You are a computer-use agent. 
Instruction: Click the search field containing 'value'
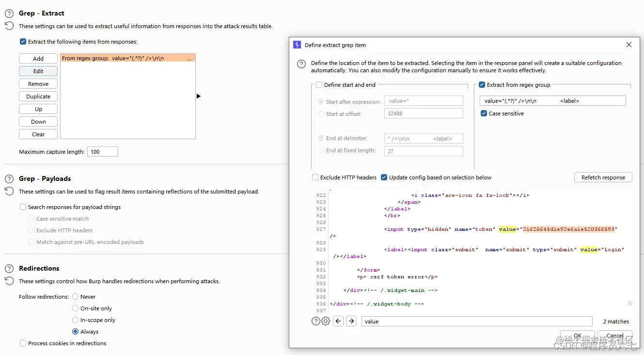477,321
